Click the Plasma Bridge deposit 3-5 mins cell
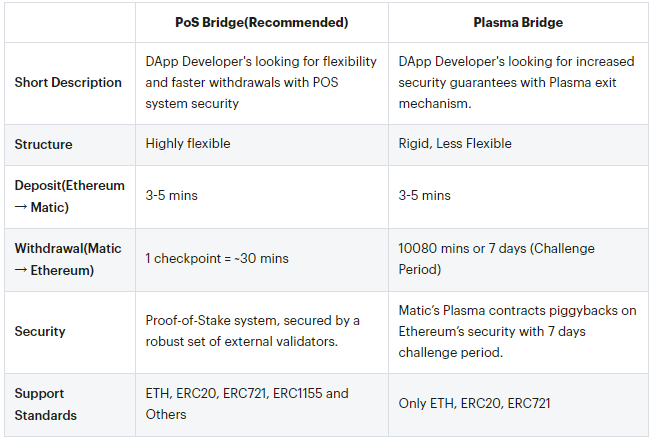The height and width of the screenshot is (440, 653). (x=424, y=196)
